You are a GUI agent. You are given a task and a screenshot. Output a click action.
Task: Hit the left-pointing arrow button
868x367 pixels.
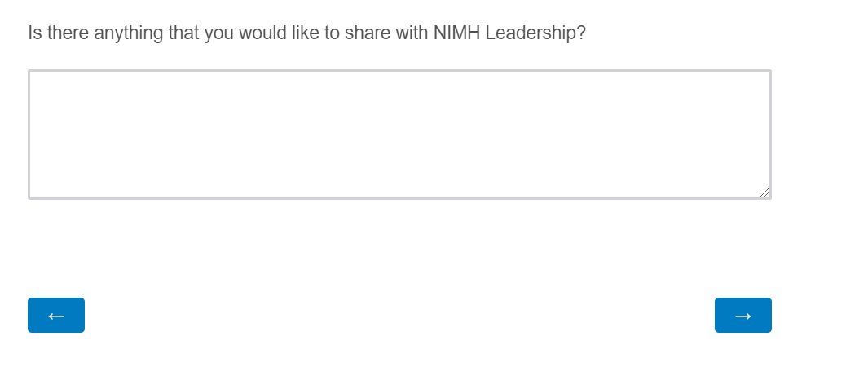pos(56,316)
